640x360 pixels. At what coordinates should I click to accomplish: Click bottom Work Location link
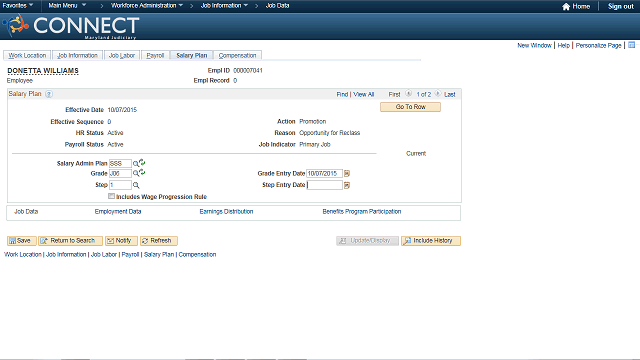click(x=23, y=254)
